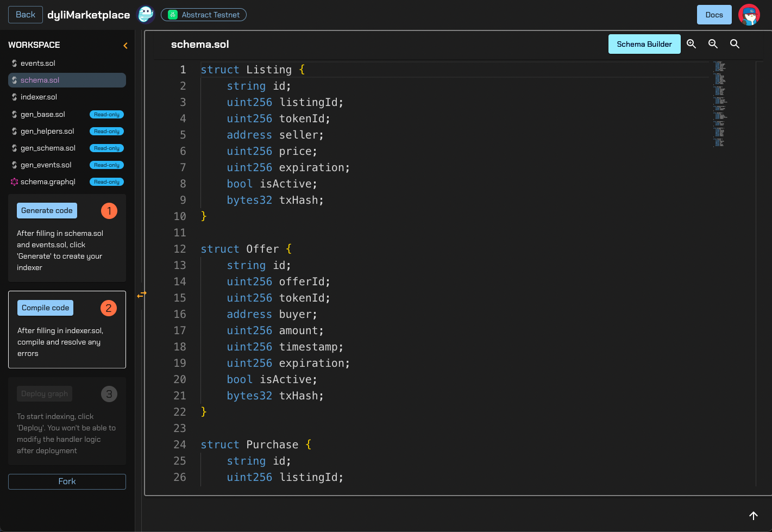Click the schema.graphql file icon

(14, 182)
